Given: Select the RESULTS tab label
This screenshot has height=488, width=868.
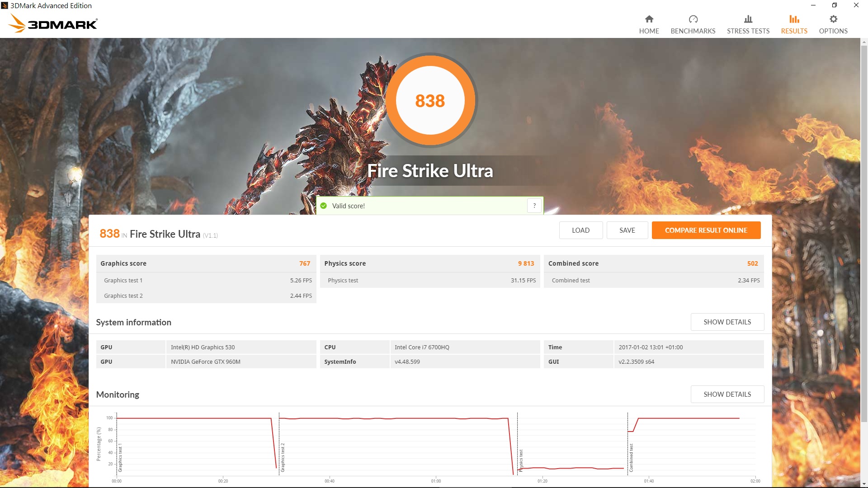Looking at the screenshot, I should (794, 31).
